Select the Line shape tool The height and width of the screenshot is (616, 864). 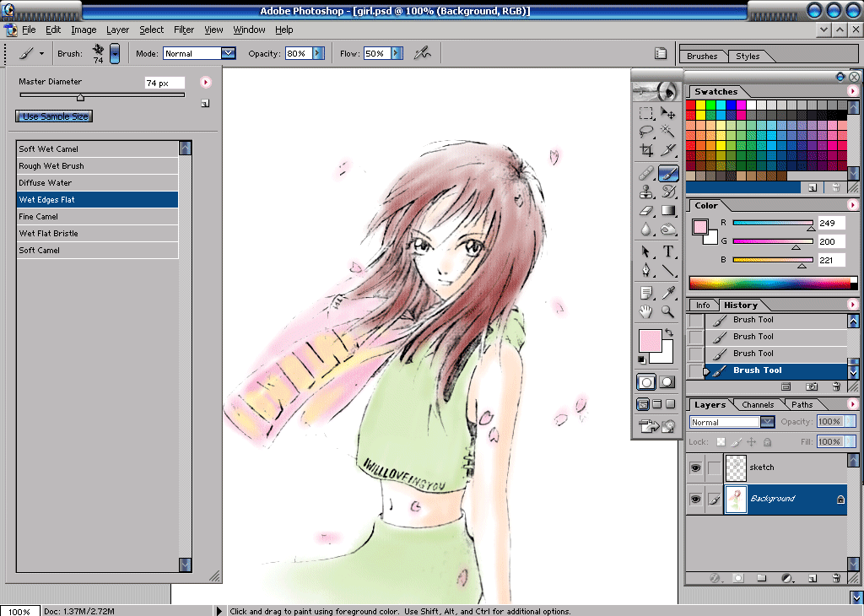[x=668, y=270]
